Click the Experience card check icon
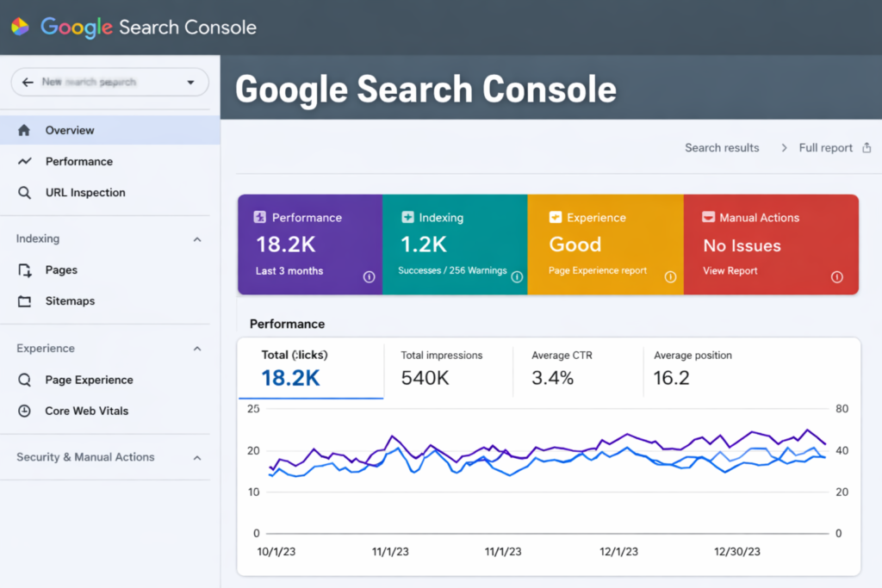882x588 pixels. [556, 217]
